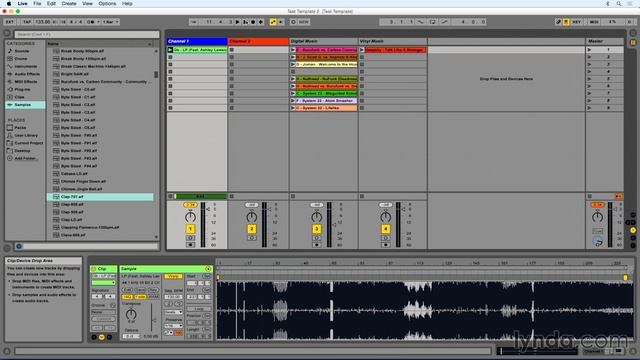Launch first clip in Digital Music track
Image resolution: width=640 pixels, height=360 pixels.
tap(293, 50)
